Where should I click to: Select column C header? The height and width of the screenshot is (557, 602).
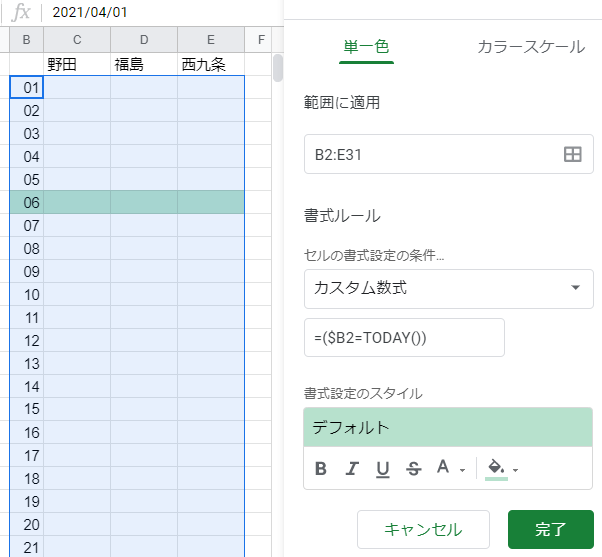77,40
